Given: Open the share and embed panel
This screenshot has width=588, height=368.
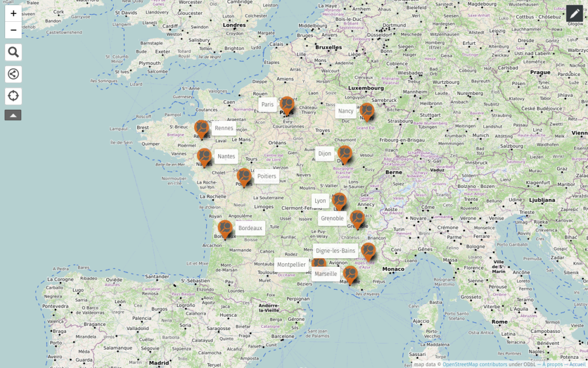Looking at the screenshot, I should 13,74.
